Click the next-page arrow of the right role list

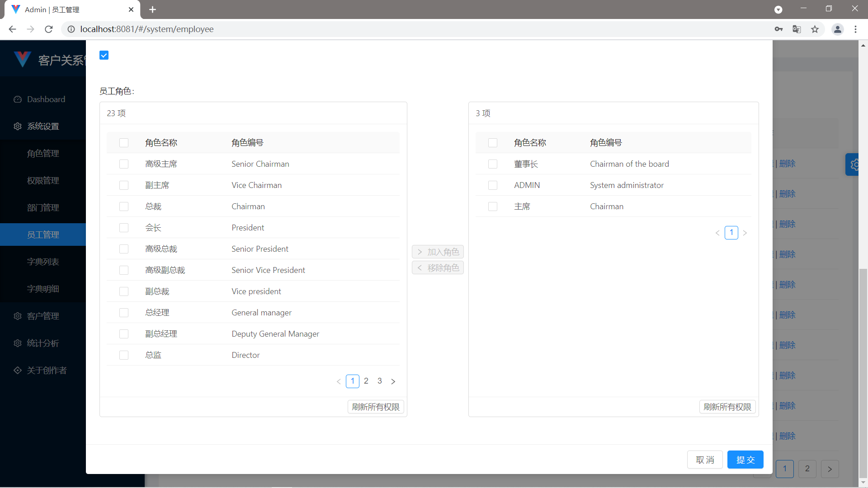[745, 233]
